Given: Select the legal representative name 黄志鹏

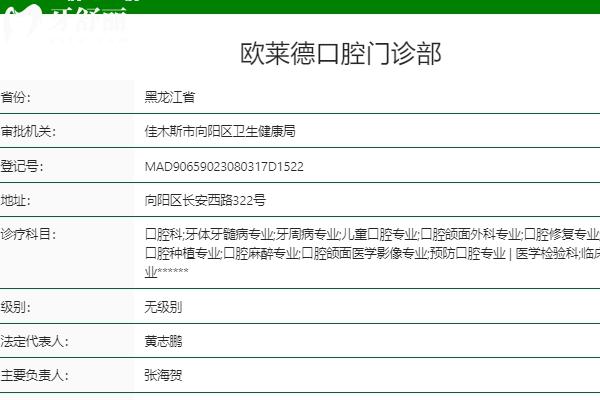Looking at the screenshot, I should [163, 341].
